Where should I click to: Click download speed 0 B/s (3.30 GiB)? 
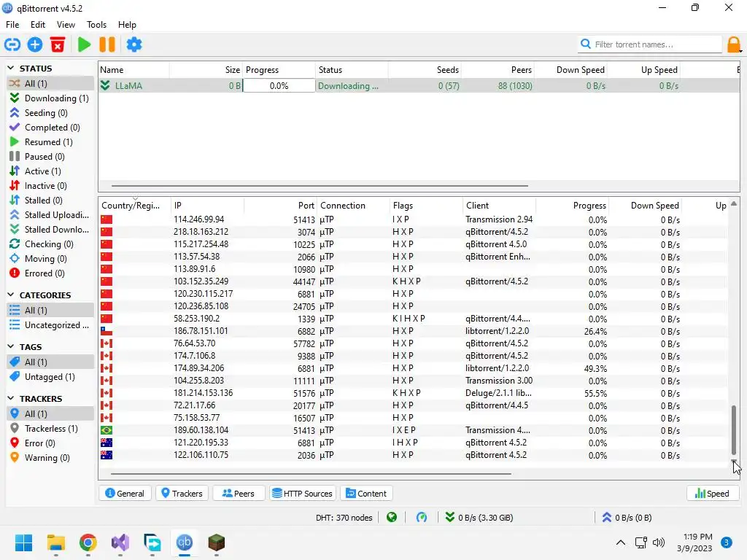(x=479, y=518)
